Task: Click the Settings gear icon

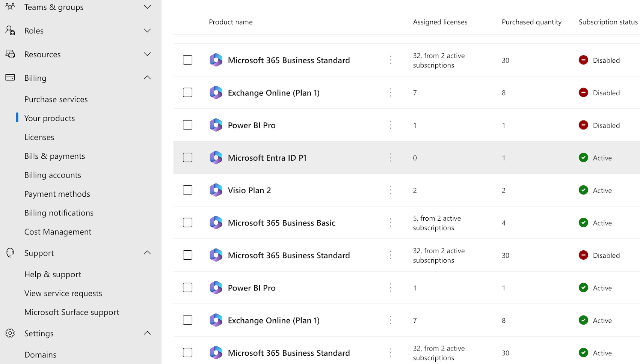Action: tap(10, 333)
